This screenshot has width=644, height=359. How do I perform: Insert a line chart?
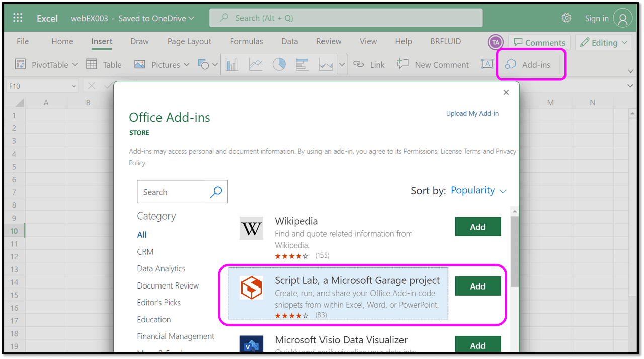click(x=256, y=64)
